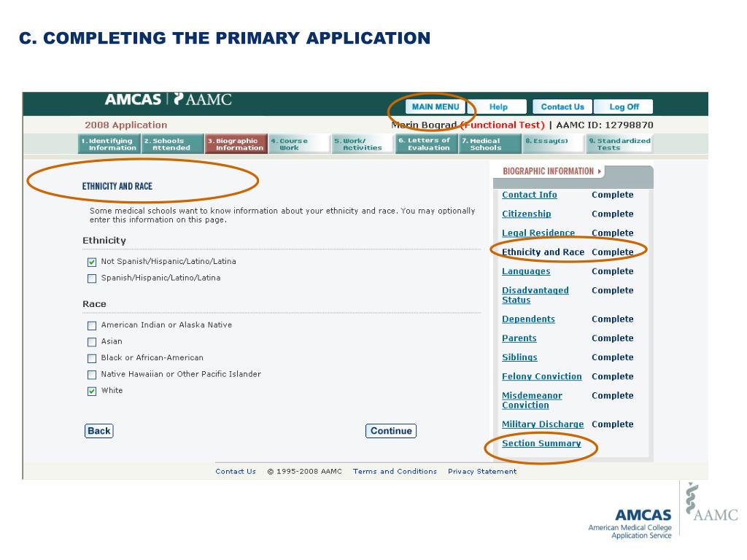This screenshot has width=747, height=560.
Task: Open the Languages link
Action: (x=526, y=271)
